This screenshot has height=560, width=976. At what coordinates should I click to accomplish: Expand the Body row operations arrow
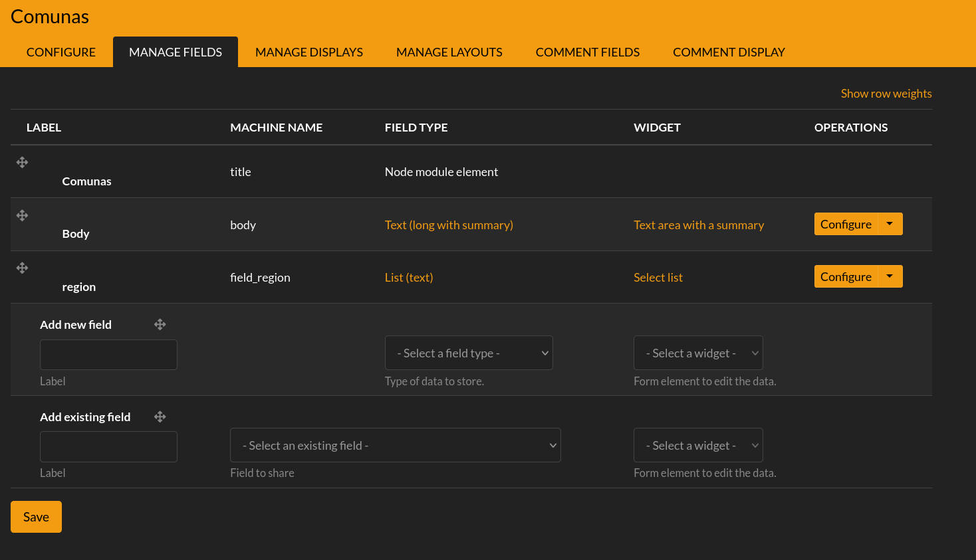pyautogui.click(x=890, y=224)
